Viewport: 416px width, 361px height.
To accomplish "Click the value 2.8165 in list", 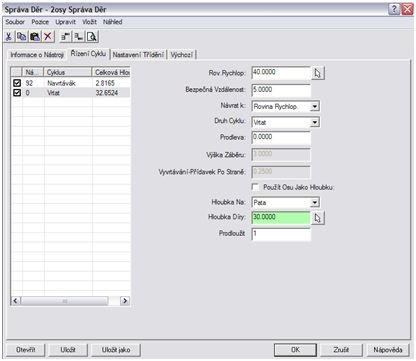I will pyautogui.click(x=105, y=83).
